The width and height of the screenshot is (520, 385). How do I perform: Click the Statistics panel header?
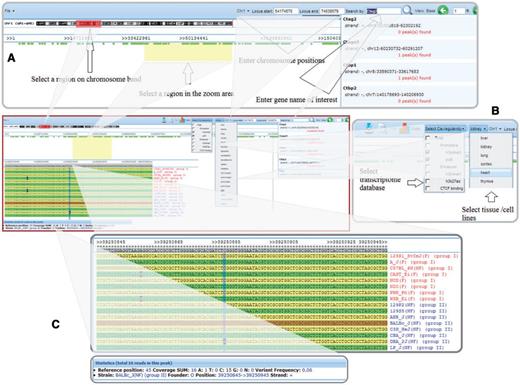pos(218,363)
